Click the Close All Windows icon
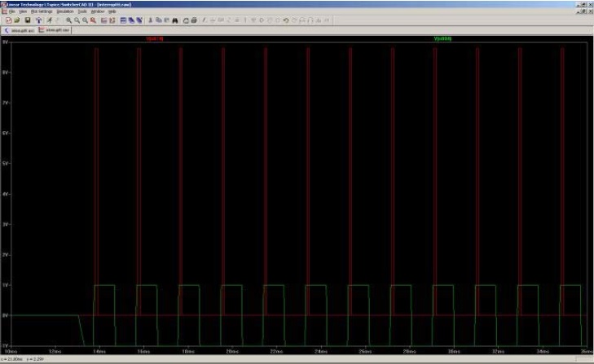 pos(139,20)
